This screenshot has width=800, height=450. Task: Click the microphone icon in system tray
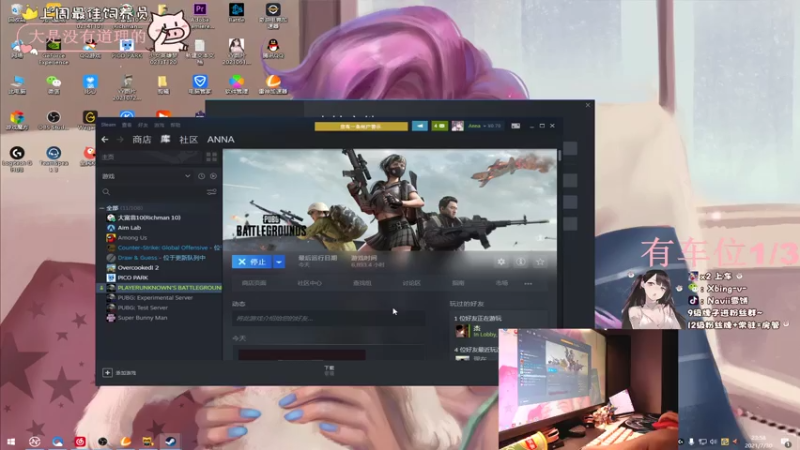[x=691, y=441]
